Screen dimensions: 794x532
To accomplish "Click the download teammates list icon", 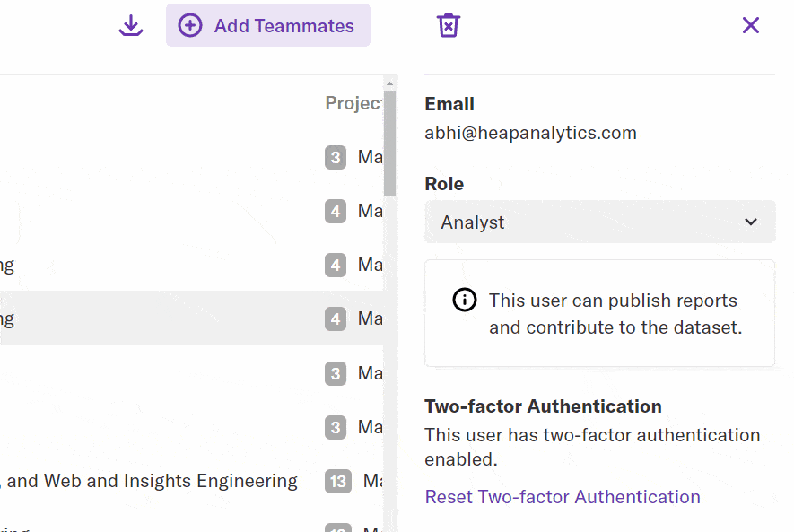I will click(x=131, y=25).
